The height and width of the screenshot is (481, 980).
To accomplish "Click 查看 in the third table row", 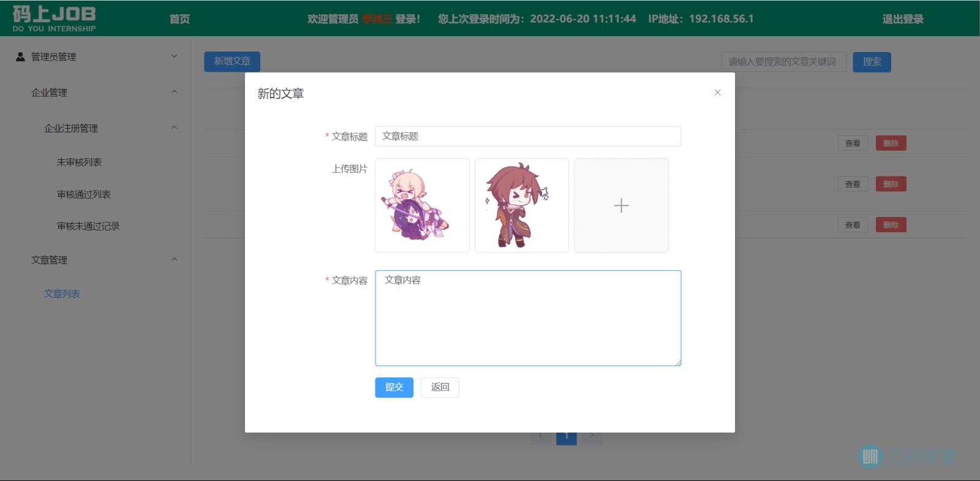I will 853,225.
